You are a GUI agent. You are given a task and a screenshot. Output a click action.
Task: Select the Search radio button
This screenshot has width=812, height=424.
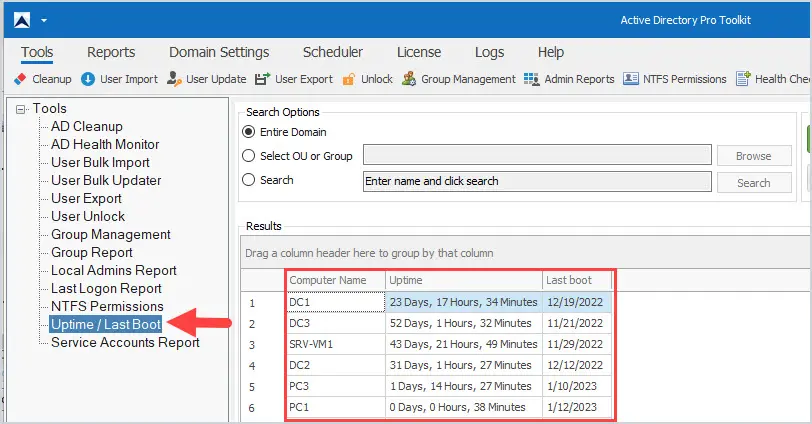[x=249, y=180]
